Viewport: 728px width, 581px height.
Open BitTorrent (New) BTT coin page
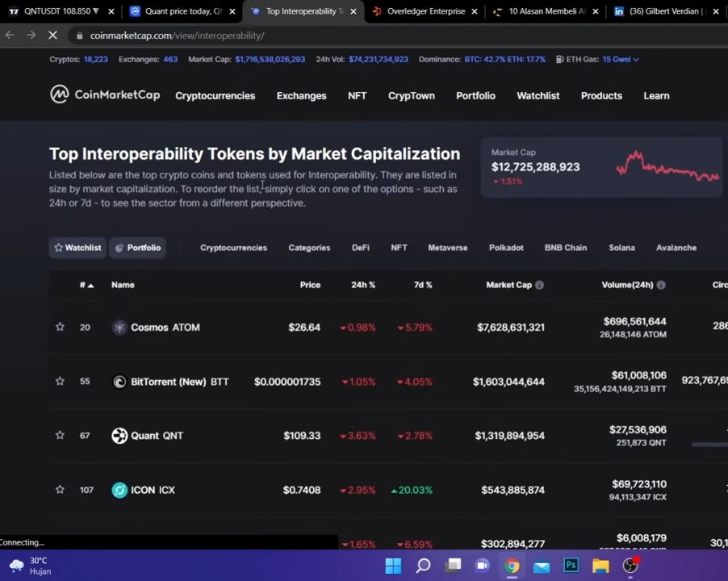(180, 382)
